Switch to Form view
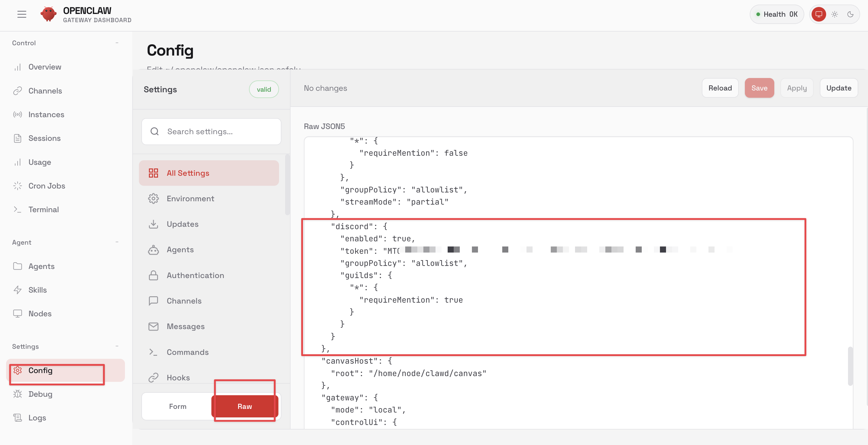Viewport: 868px width, 445px height. pyautogui.click(x=178, y=406)
